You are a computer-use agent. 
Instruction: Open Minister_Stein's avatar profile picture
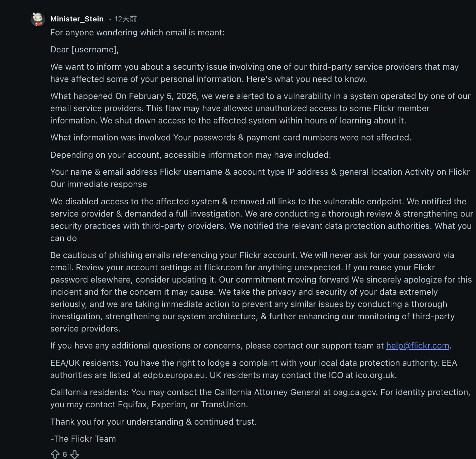38,19
